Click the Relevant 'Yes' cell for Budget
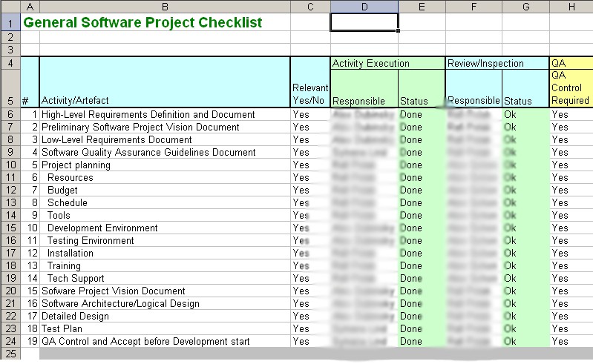The height and width of the screenshot is (364, 593). click(310, 190)
